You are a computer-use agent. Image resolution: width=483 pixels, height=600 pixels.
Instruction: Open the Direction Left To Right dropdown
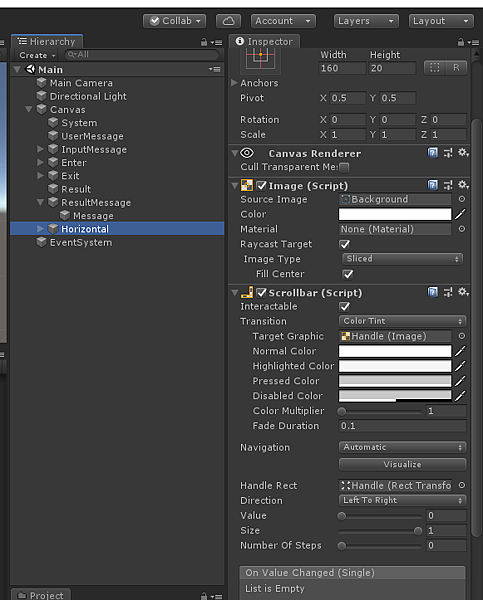(402, 501)
